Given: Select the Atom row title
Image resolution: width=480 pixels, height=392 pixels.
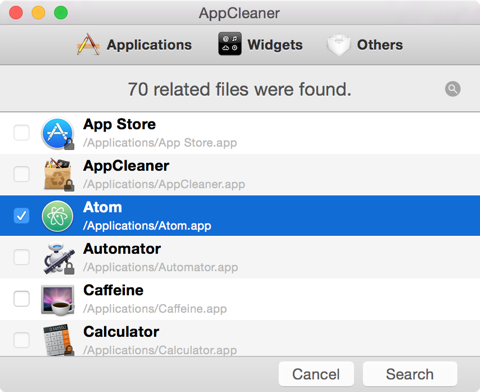Looking at the screenshot, I should click(x=102, y=207).
